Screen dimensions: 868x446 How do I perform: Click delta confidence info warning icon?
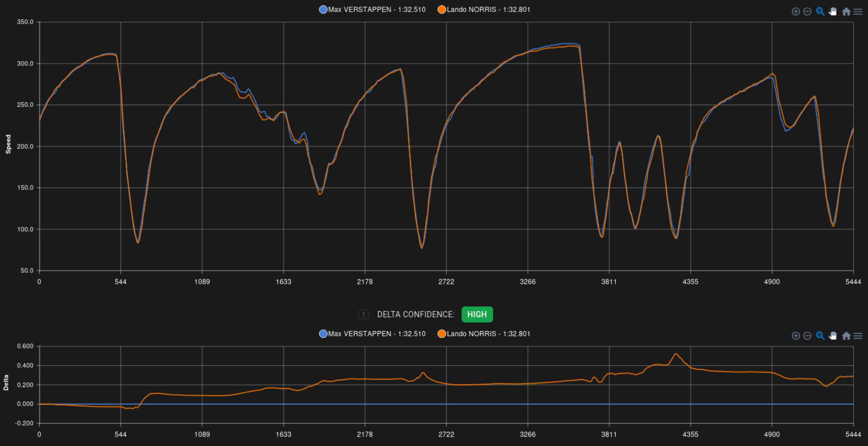click(x=363, y=315)
